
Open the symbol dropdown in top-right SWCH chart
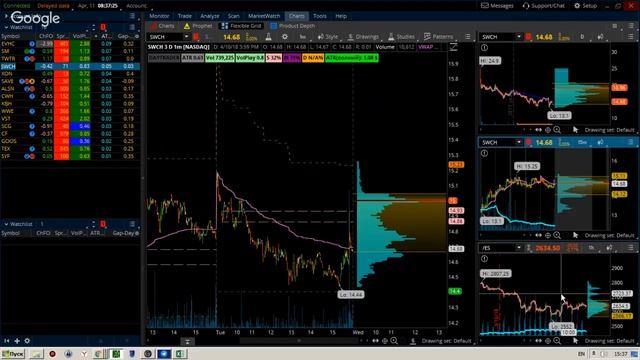point(519,37)
